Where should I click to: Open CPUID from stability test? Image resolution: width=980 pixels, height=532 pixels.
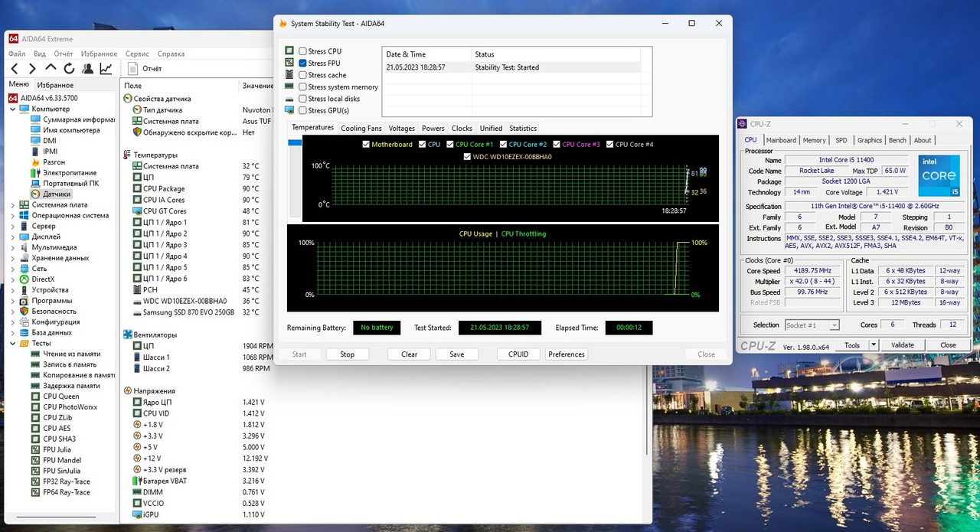[x=518, y=354]
